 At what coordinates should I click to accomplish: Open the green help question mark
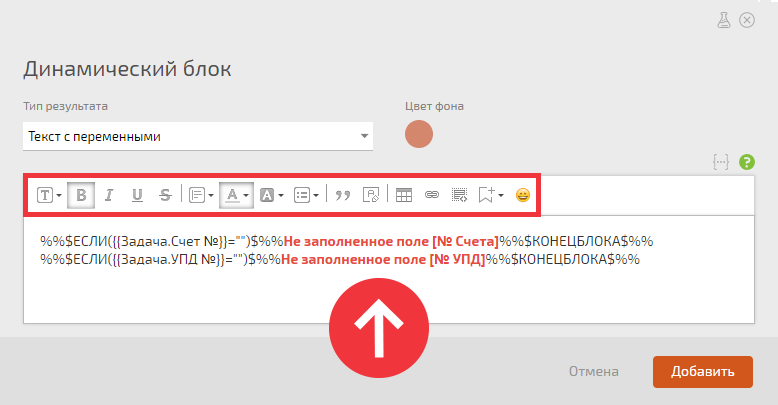(x=747, y=162)
